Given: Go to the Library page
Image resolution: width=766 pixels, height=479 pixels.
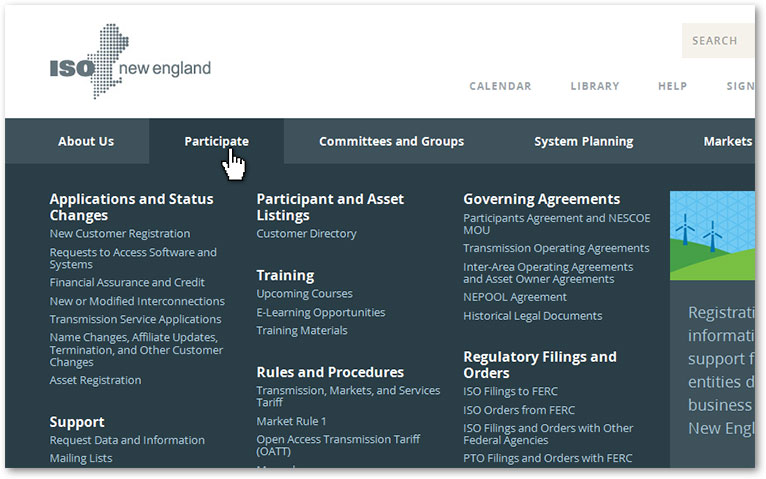Looking at the screenshot, I should click(x=595, y=86).
